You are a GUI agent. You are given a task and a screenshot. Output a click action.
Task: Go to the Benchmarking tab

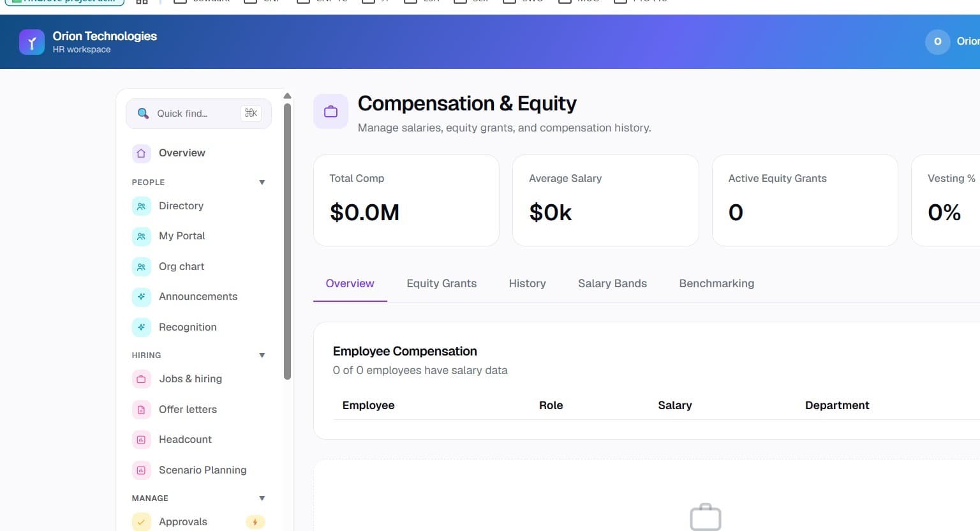(716, 283)
